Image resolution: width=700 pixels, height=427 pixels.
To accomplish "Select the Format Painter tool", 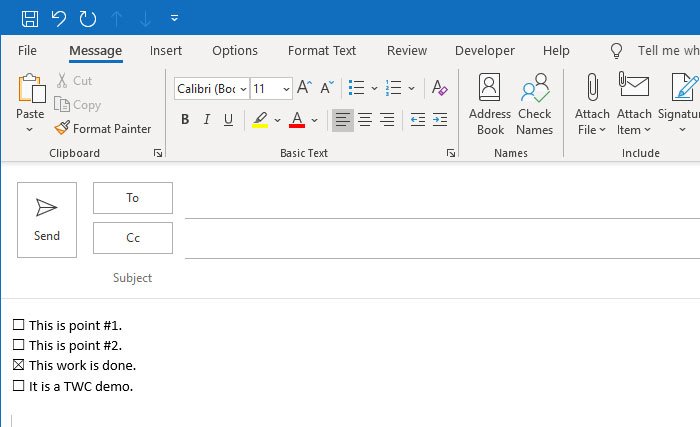I will (x=102, y=128).
